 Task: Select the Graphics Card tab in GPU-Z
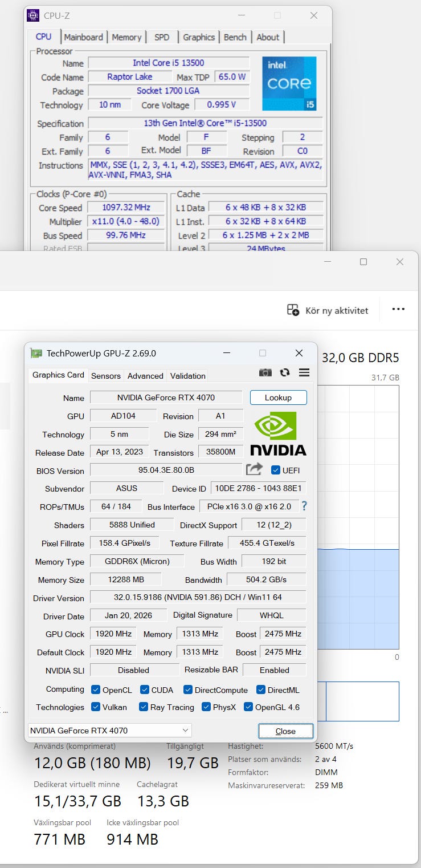[x=58, y=375]
